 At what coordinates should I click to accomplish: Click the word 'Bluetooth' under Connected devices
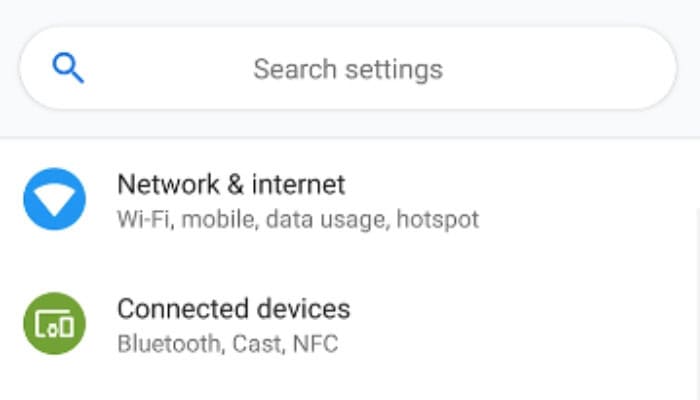tap(169, 344)
